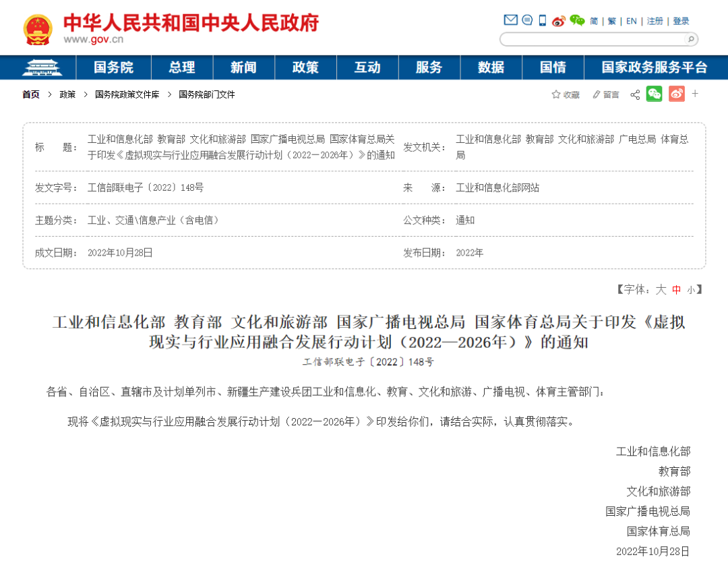Switch to simplified Chinese 简
728x563 pixels.
tap(594, 22)
